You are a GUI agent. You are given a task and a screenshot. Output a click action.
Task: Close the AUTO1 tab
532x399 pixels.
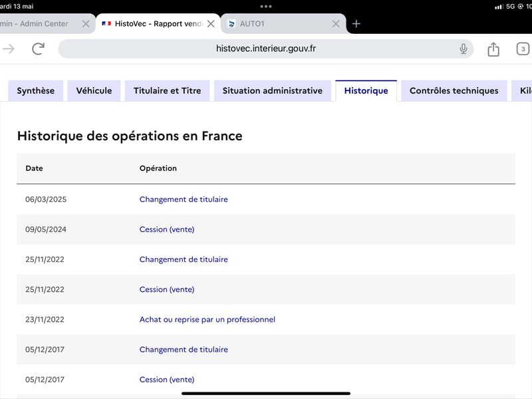coord(336,24)
